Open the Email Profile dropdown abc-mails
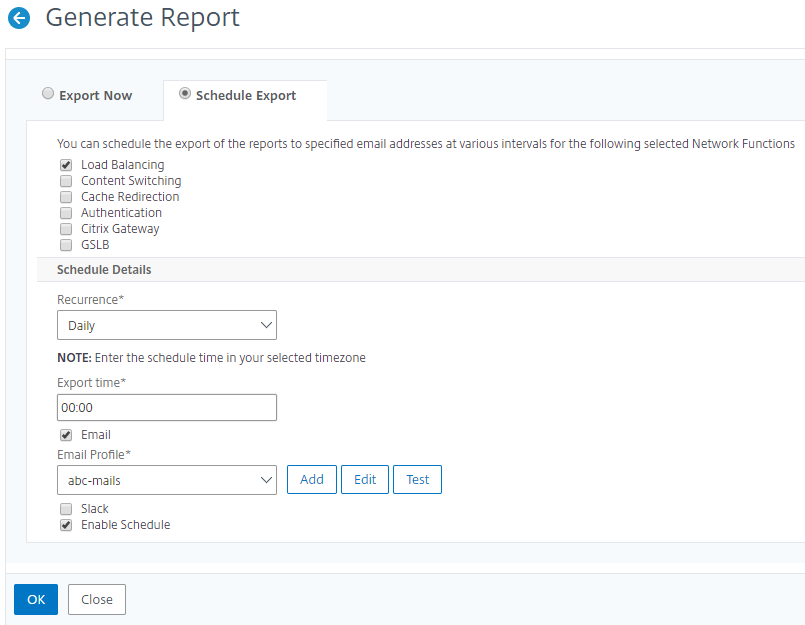 point(167,480)
